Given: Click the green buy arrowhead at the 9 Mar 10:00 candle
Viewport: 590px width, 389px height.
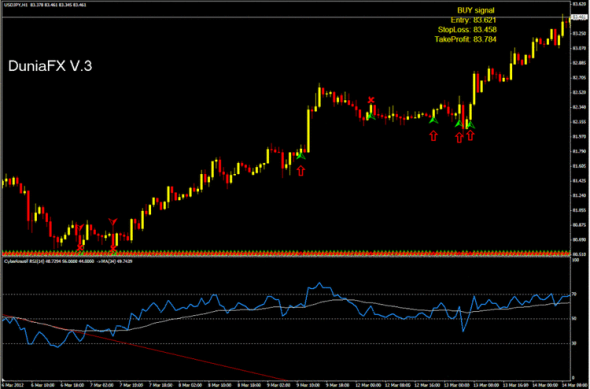Looking at the screenshot, I should (x=300, y=155).
